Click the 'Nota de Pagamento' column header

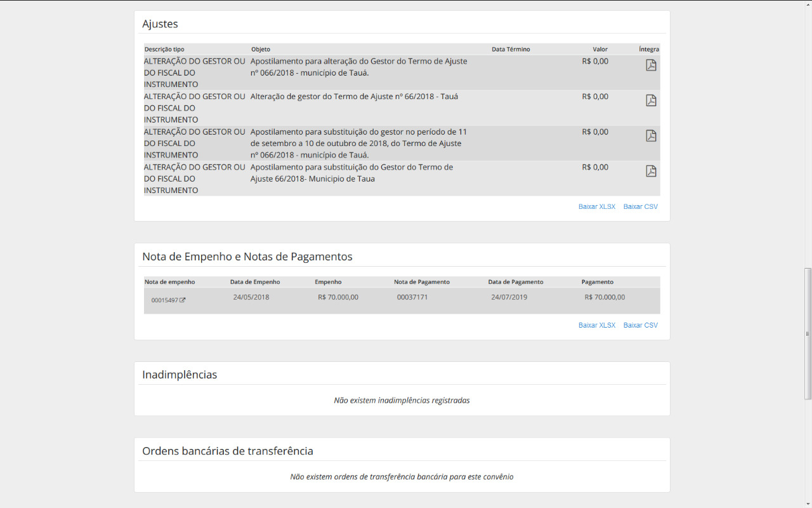tap(422, 282)
